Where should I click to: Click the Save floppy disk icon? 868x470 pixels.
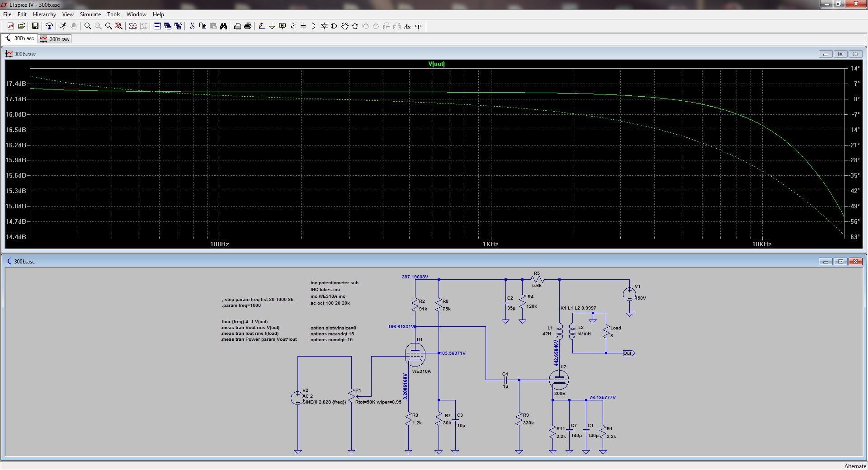[35, 26]
